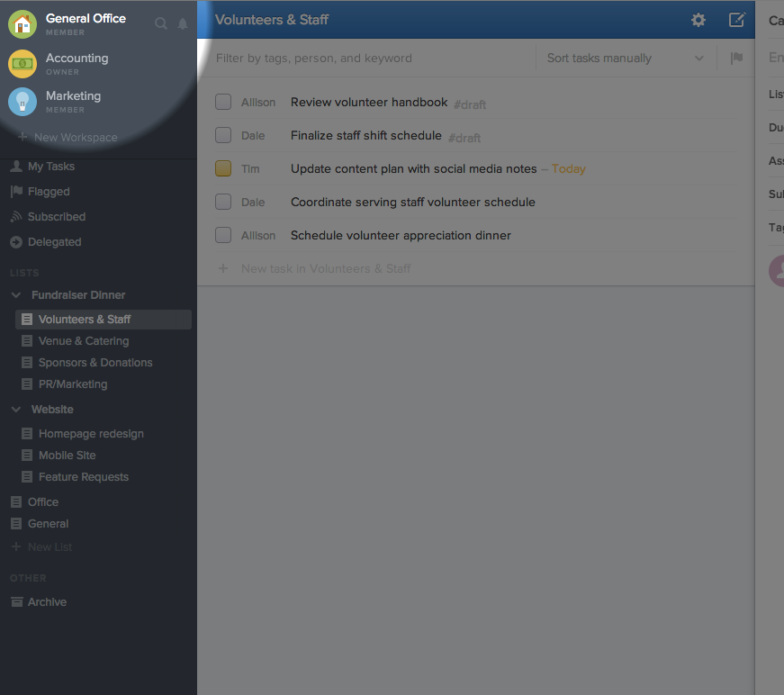
Task: Click the compose new task icon
Action: 736,20
